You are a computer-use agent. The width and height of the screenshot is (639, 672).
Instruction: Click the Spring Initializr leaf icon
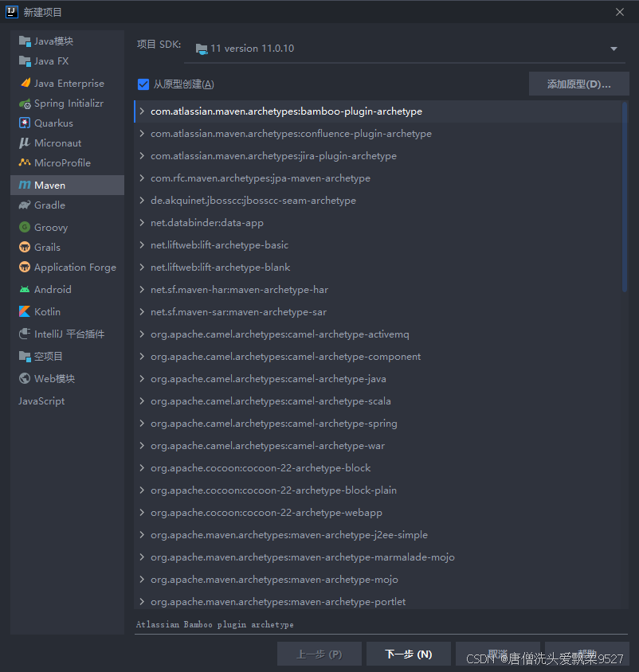pos(25,104)
